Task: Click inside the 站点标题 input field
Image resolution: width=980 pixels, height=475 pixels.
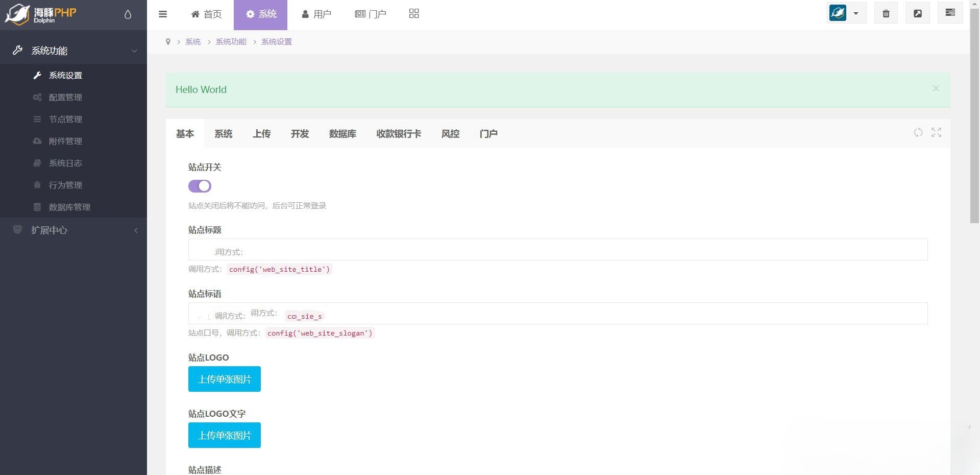Action: [x=459, y=250]
